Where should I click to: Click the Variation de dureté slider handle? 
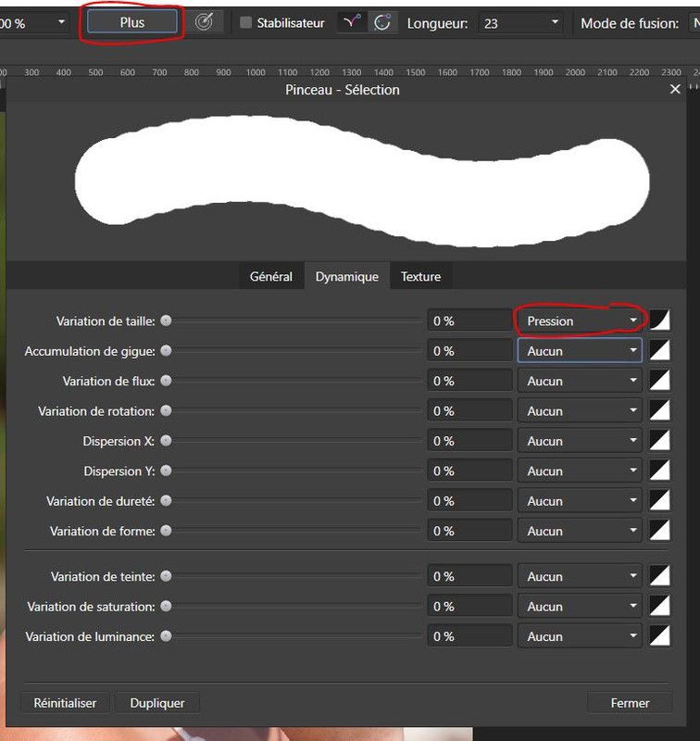166,501
